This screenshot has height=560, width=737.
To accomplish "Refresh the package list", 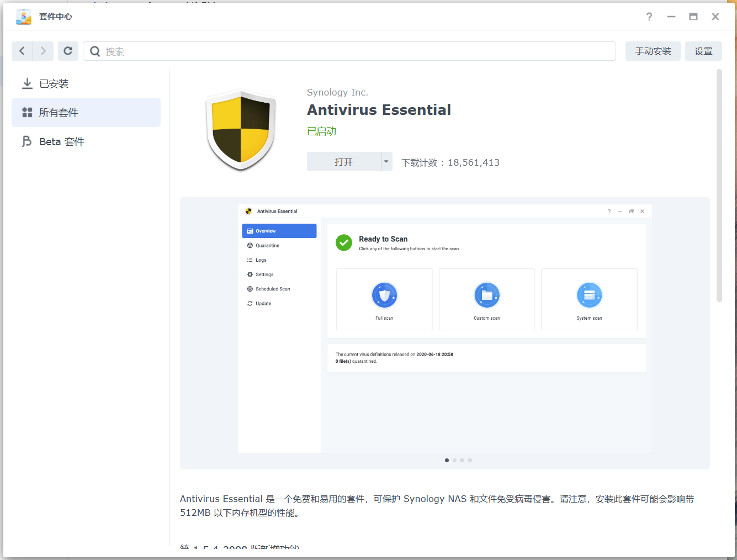I will (68, 51).
